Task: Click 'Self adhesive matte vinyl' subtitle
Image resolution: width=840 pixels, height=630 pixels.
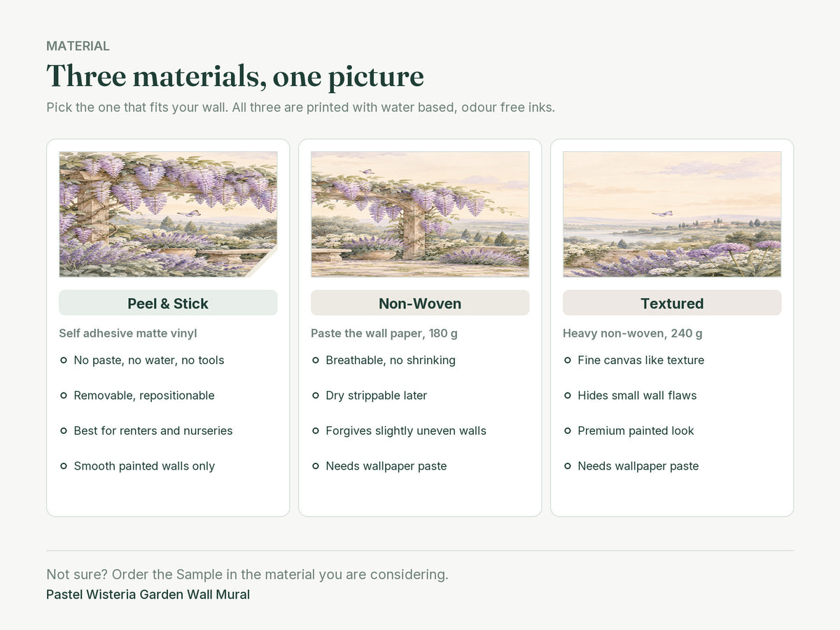Action: [x=128, y=333]
